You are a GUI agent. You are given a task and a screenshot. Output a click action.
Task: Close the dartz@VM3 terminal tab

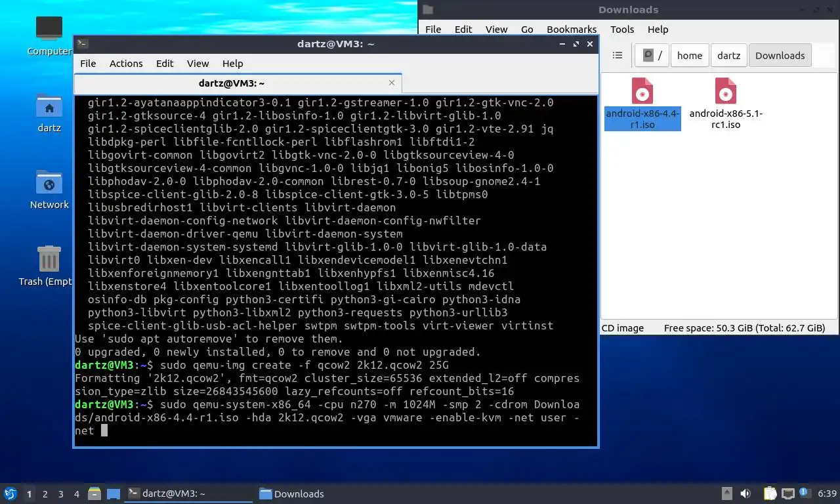pyautogui.click(x=392, y=83)
